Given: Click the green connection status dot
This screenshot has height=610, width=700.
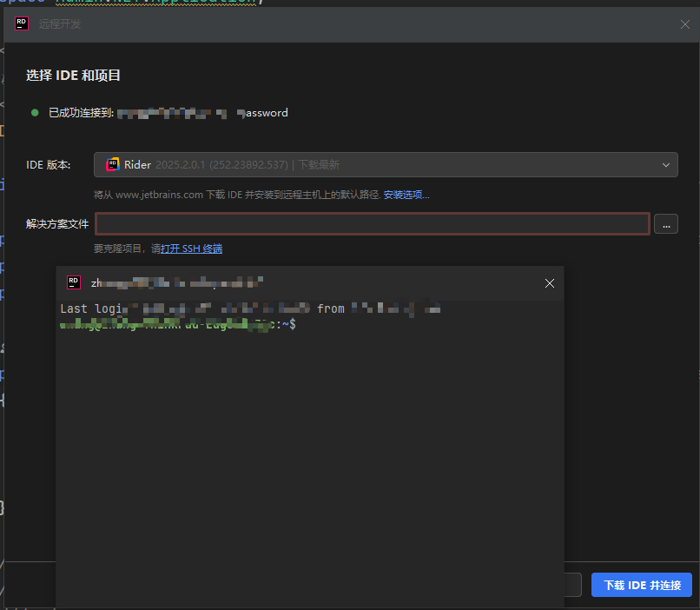Looking at the screenshot, I should coord(35,113).
